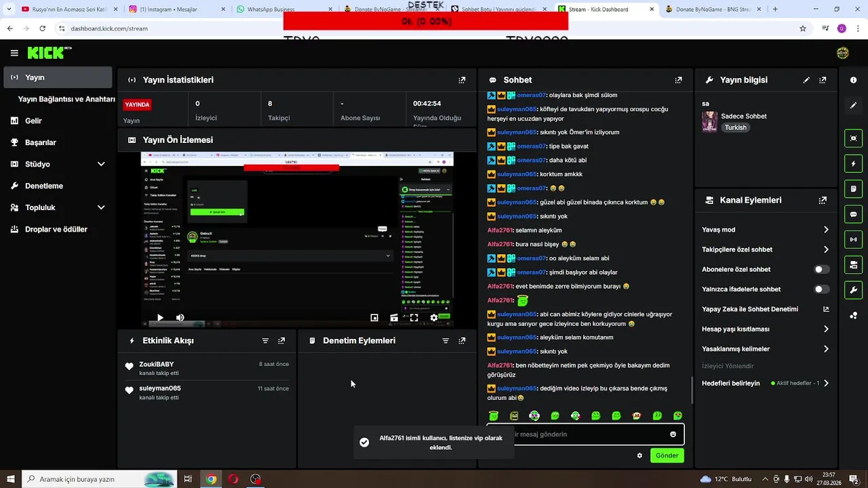The width and height of the screenshot is (868, 488).
Task: Click the chat panel scrollbar
Action: tap(692, 390)
